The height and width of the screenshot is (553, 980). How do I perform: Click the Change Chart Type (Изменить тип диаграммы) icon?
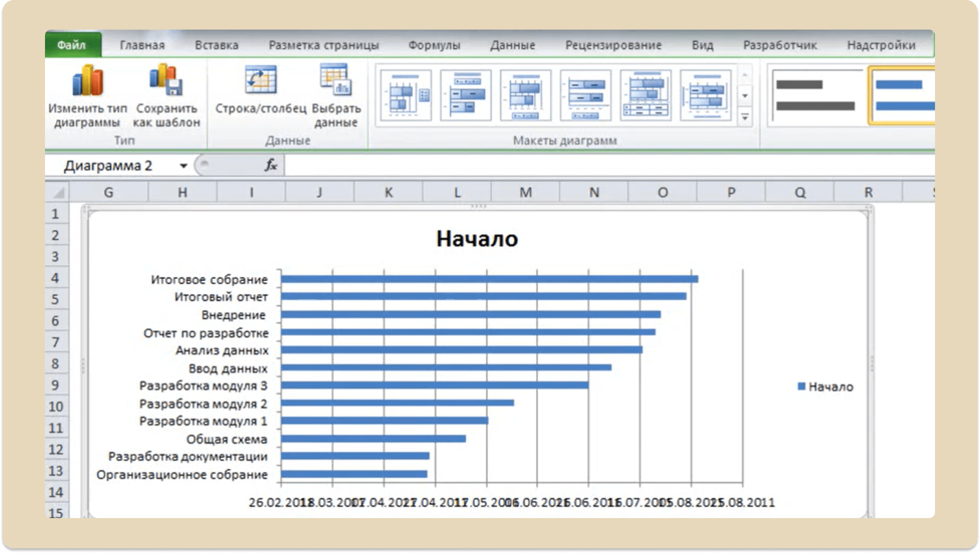(x=88, y=80)
